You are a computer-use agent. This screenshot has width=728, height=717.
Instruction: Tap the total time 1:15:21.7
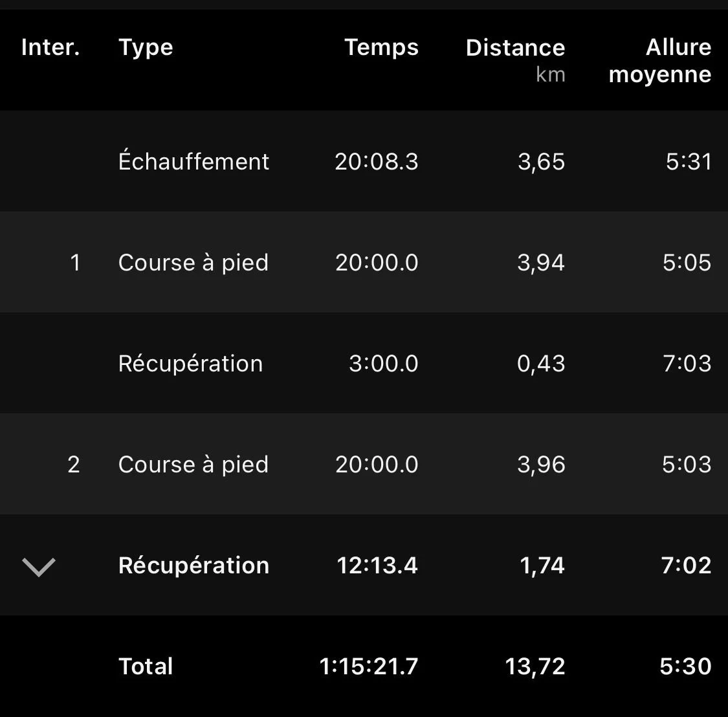369,667
